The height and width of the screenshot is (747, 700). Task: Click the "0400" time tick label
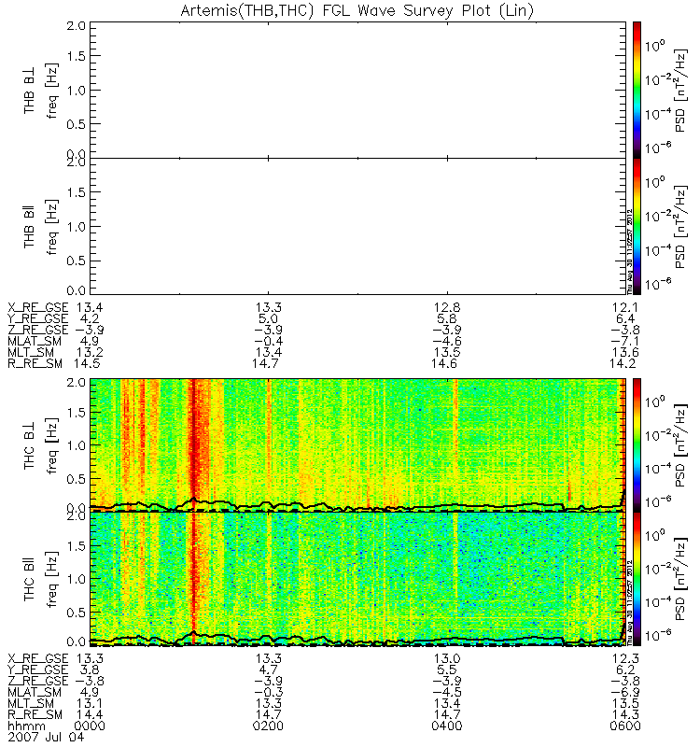[x=447, y=726]
